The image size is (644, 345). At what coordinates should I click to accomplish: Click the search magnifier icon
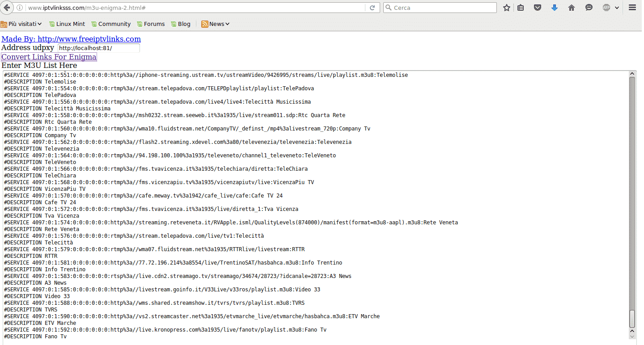click(x=388, y=8)
